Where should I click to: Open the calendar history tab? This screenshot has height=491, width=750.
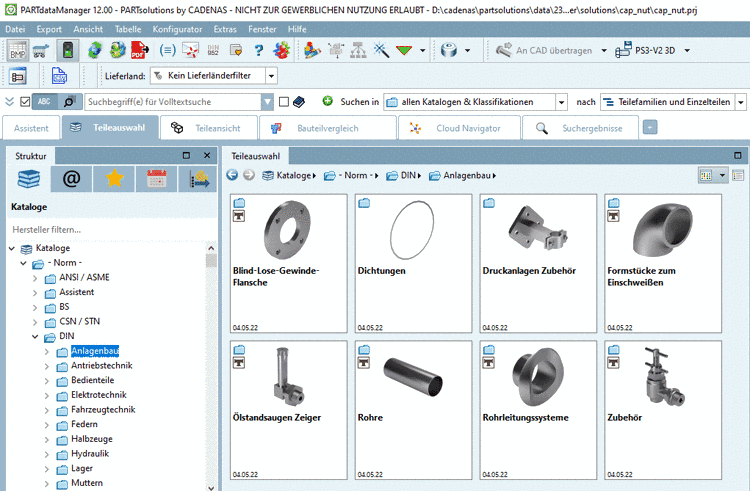[x=156, y=179]
